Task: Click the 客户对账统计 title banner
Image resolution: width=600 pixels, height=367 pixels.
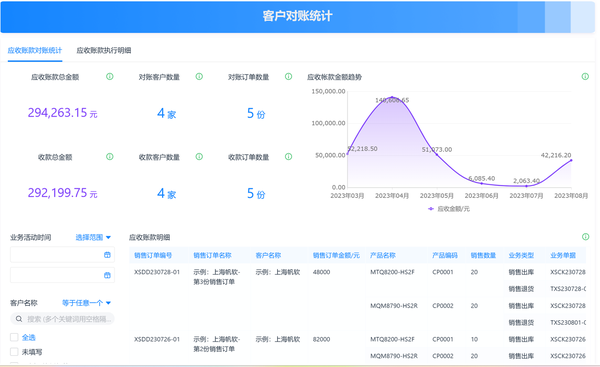Action: (297, 16)
